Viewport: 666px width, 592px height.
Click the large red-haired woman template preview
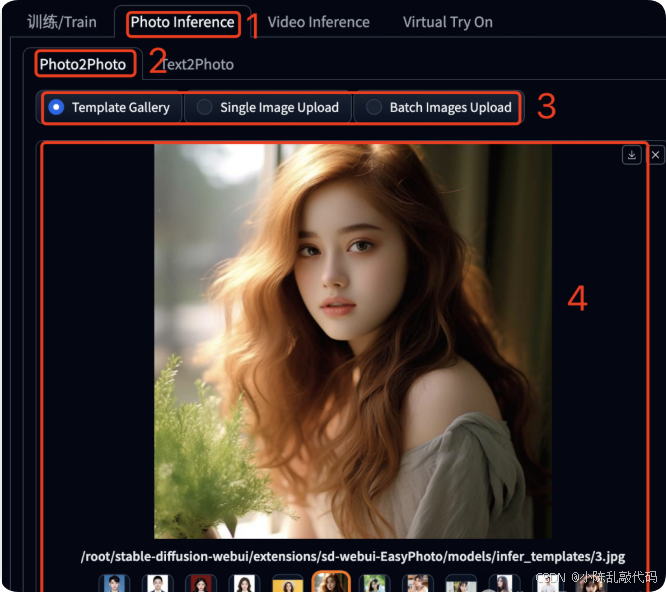(353, 341)
